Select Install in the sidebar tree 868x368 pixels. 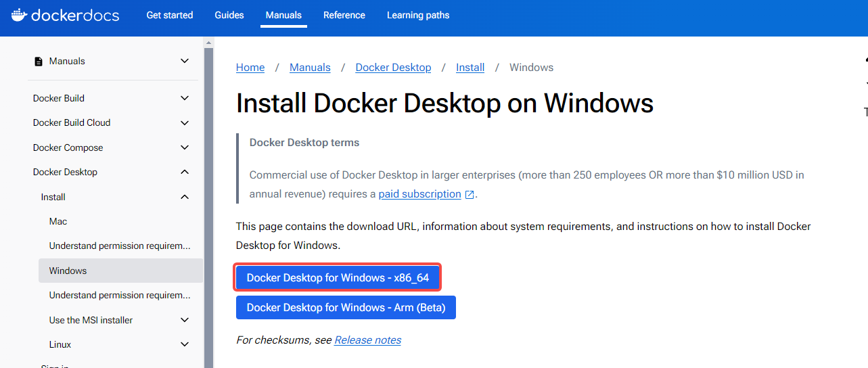[53, 197]
